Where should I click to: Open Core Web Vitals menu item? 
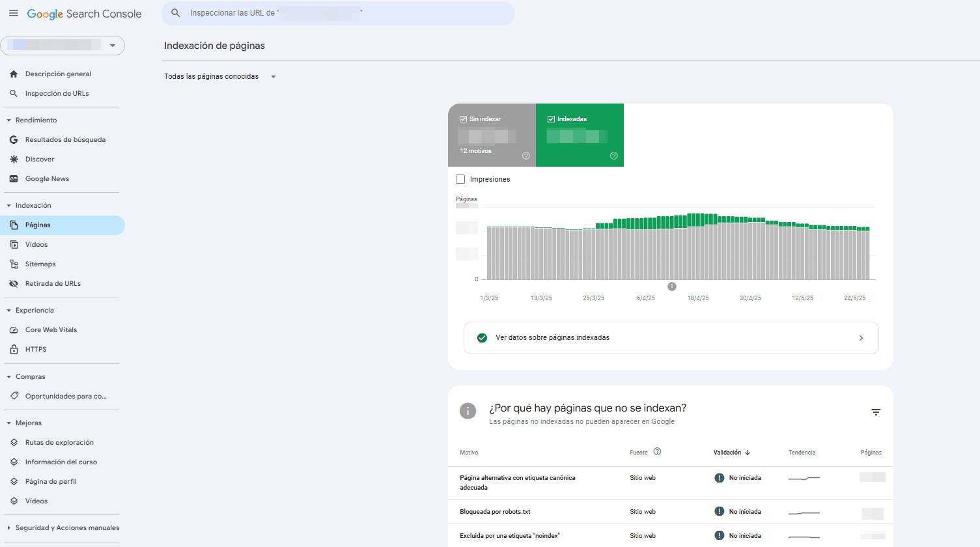[63, 330]
